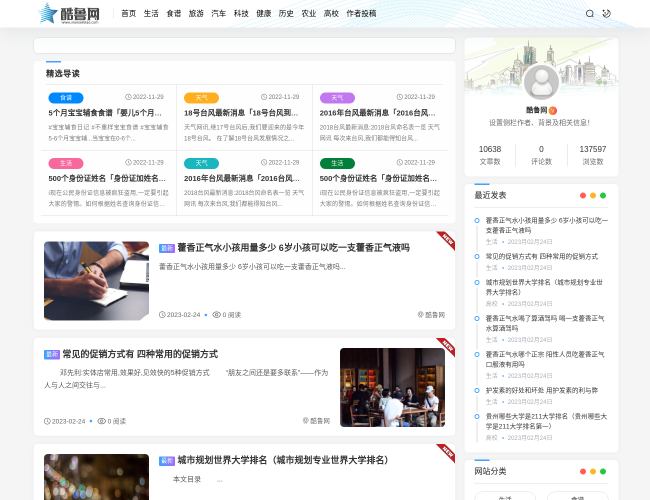Open the 食谱 menu item

(x=174, y=14)
